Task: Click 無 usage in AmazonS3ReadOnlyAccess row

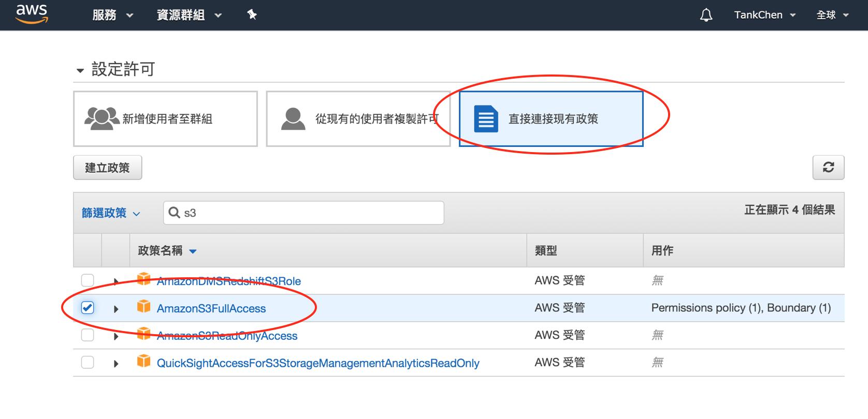Action: pos(657,336)
